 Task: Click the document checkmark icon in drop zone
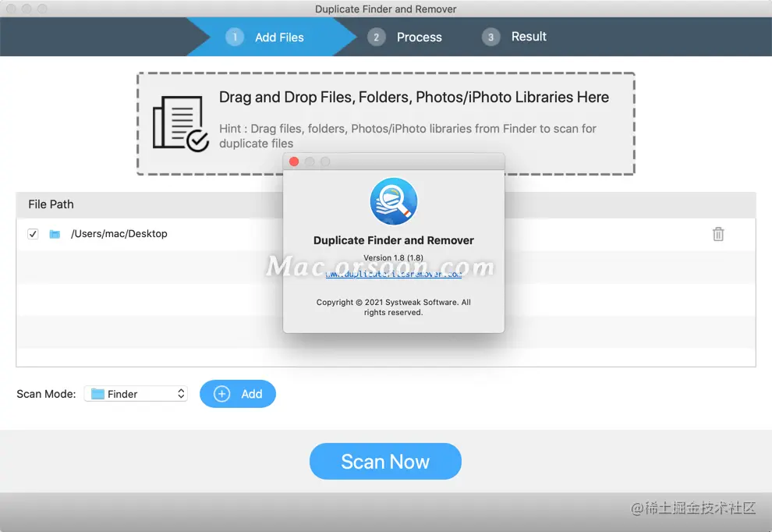click(181, 124)
